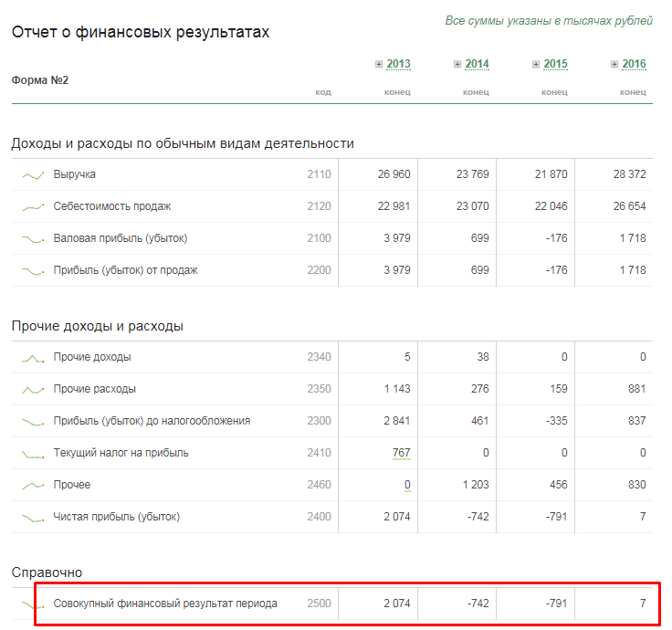Expand the 2014 year column
The width and height of the screenshot is (672, 630).
coord(457,64)
